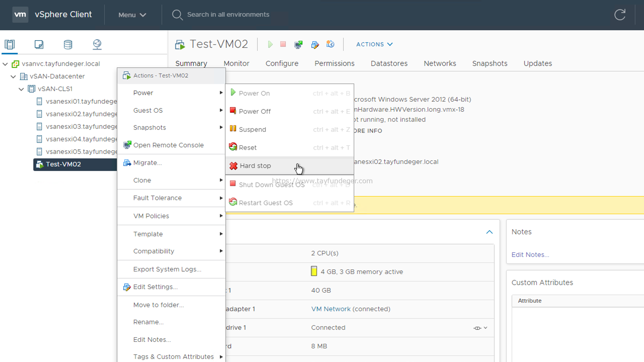Expand the Guest OS submenu

(x=171, y=110)
